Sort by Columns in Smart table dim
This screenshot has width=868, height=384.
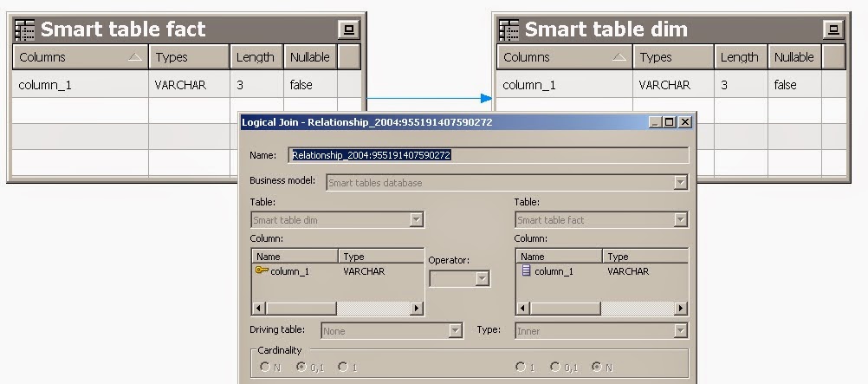tap(565, 57)
